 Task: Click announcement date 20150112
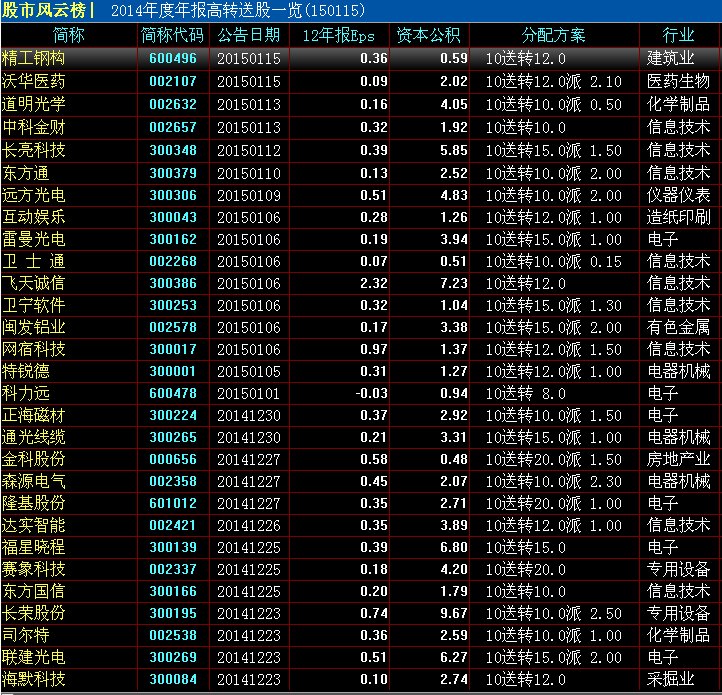[x=249, y=151]
